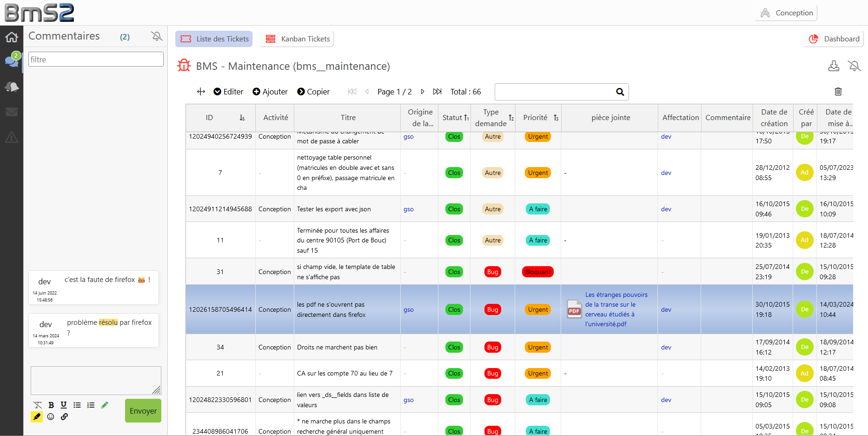Click the Ajouter button
Image resolution: width=868 pixels, height=436 pixels.
pyautogui.click(x=270, y=92)
